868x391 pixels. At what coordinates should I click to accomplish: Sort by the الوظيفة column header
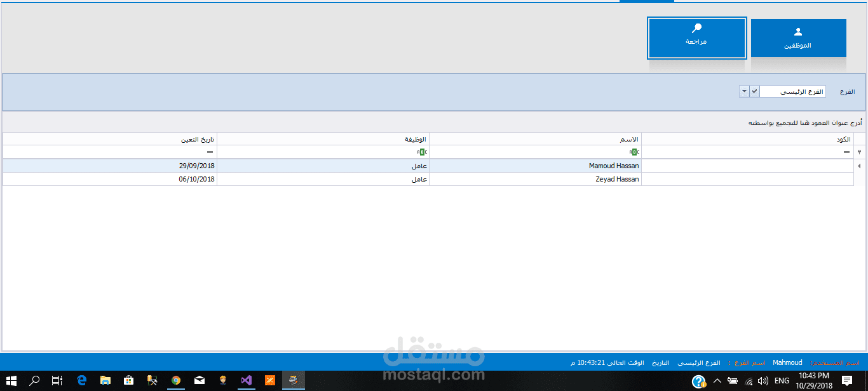(323, 139)
